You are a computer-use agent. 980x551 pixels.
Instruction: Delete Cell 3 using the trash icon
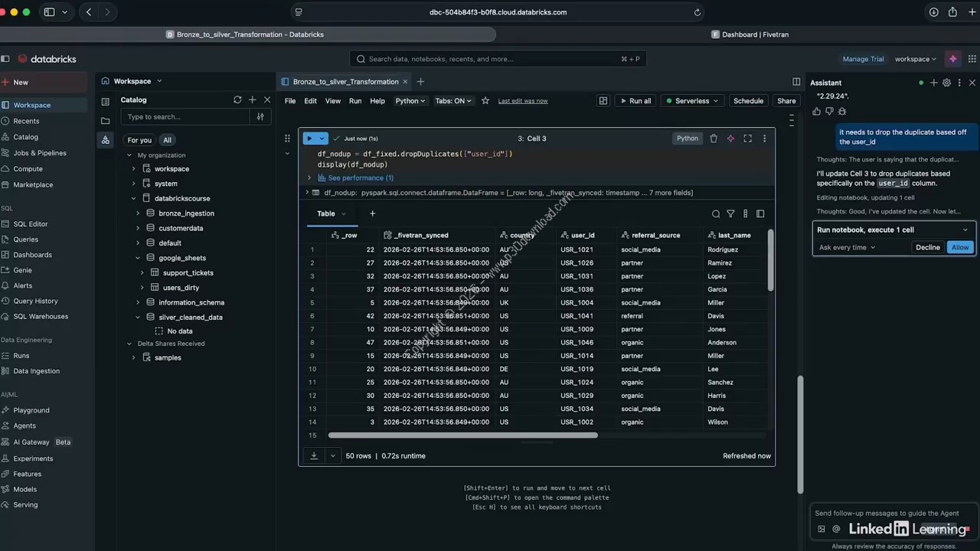(x=714, y=139)
